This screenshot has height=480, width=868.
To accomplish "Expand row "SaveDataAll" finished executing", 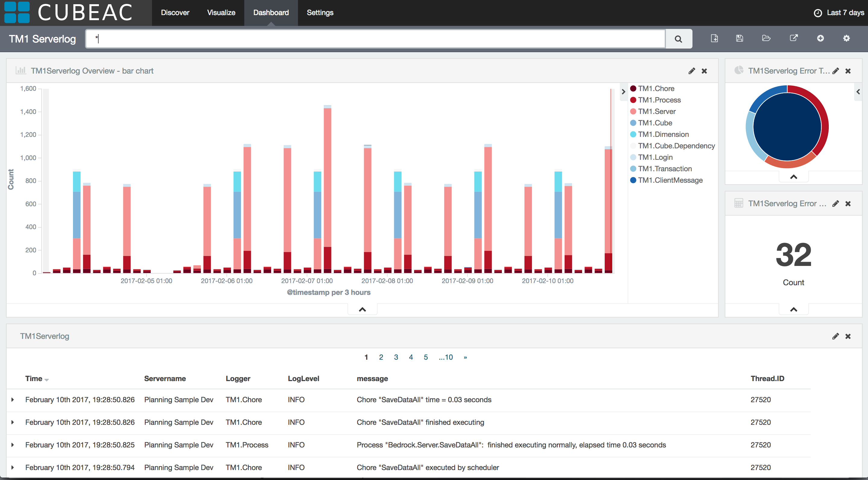I will [12, 422].
